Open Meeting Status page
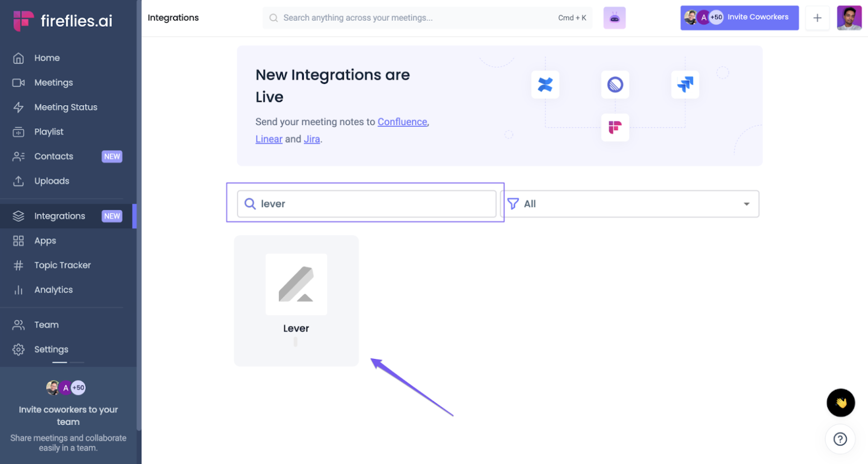This screenshot has height=464, width=868. (x=67, y=107)
